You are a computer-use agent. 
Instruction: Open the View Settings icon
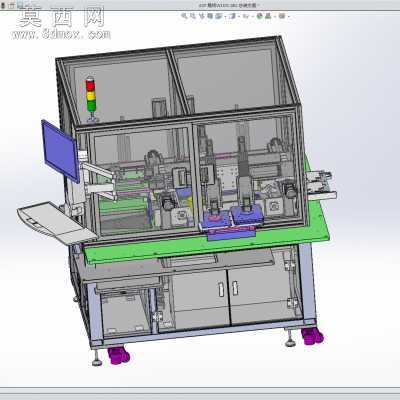click(282, 16)
